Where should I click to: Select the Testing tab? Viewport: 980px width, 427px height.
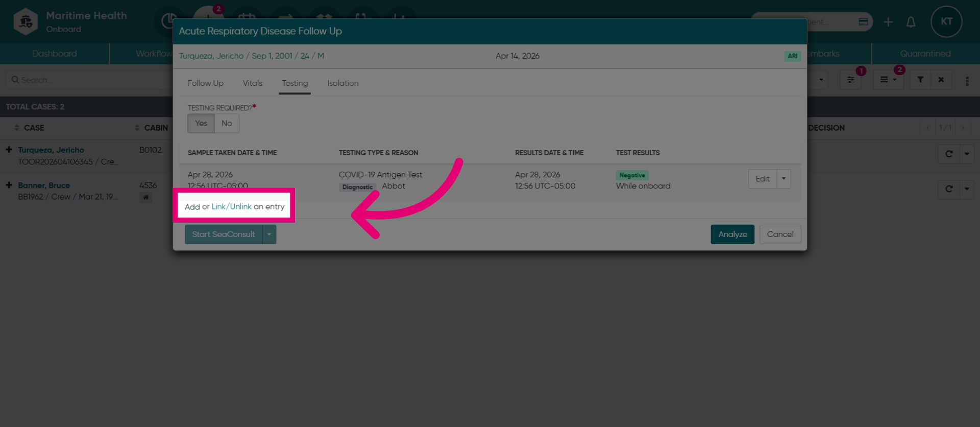295,83
